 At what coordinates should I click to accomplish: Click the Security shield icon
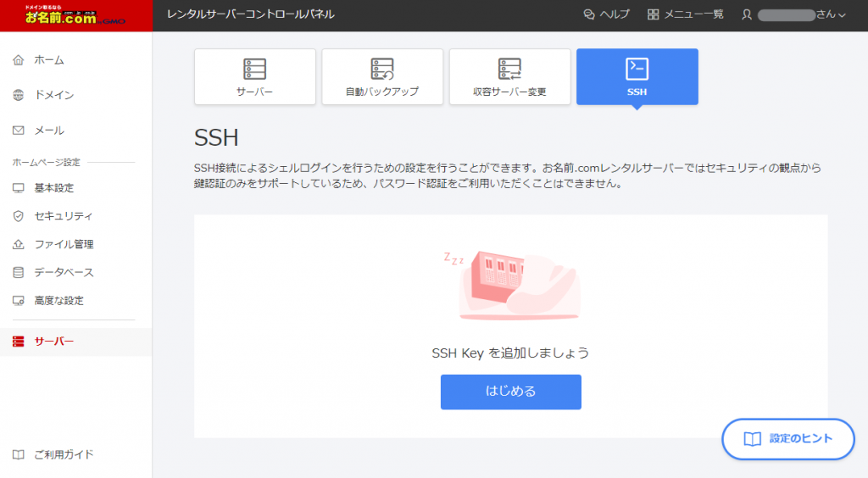coord(19,216)
